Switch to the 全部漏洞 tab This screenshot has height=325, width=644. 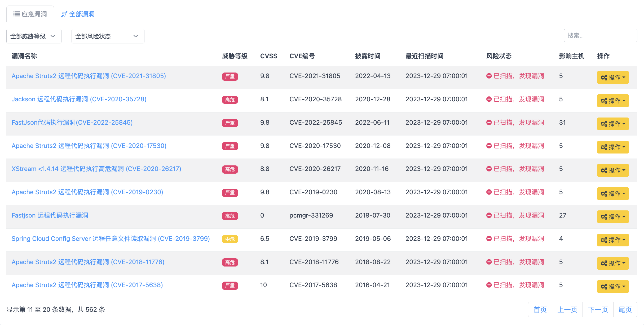point(78,14)
